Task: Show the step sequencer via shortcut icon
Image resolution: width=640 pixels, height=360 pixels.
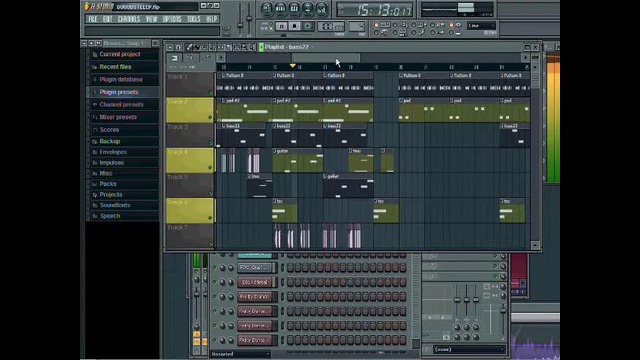Action: pyautogui.click(x=280, y=8)
